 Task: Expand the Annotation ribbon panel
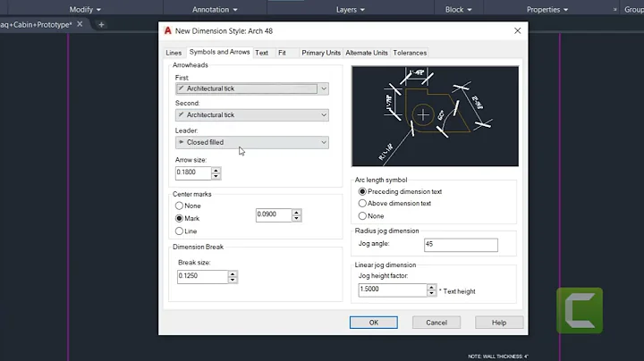[215, 10]
